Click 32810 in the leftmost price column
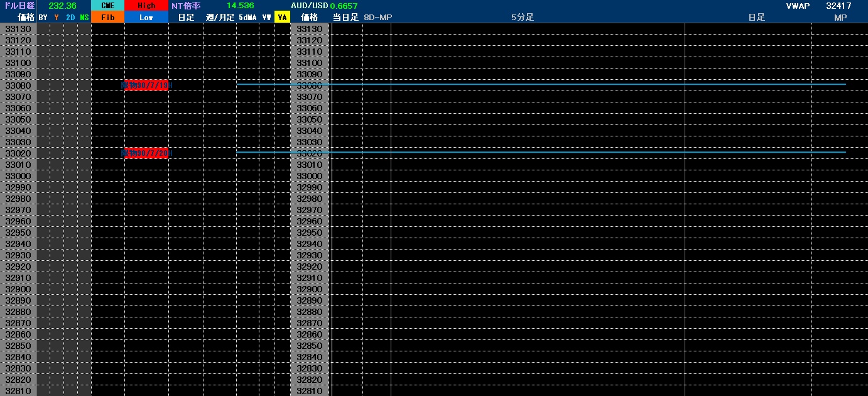 pyautogui.click(x=18, y=392)
